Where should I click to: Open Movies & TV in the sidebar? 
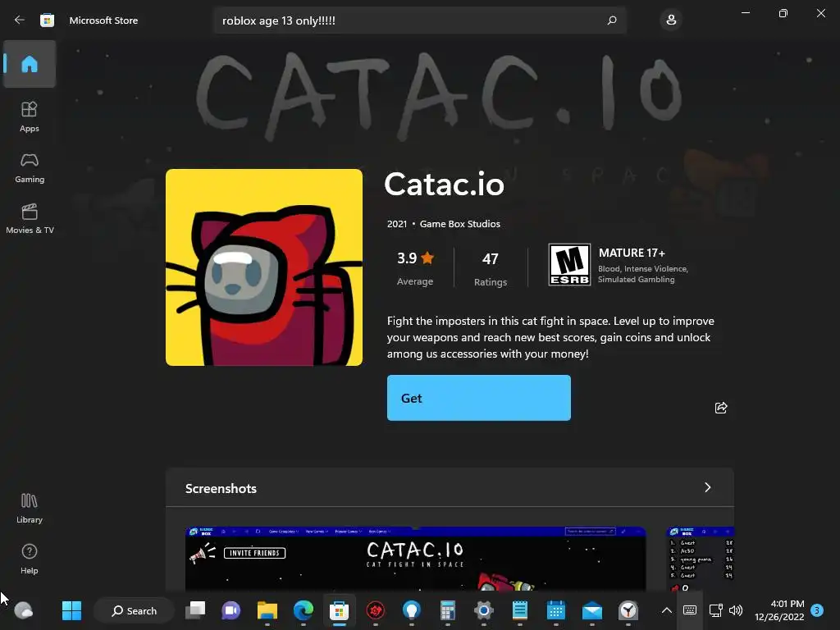[30, 218]
